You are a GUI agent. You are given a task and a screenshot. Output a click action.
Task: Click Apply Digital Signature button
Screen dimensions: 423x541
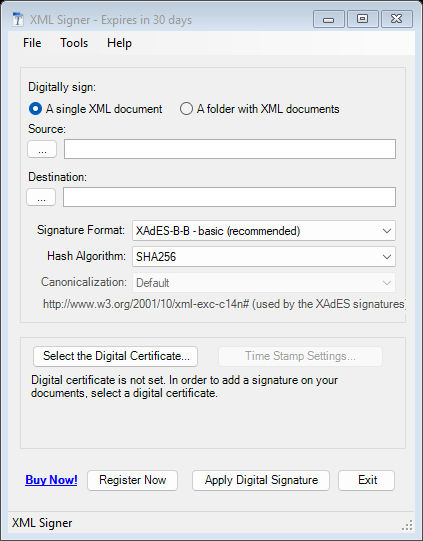coord(261,480)
